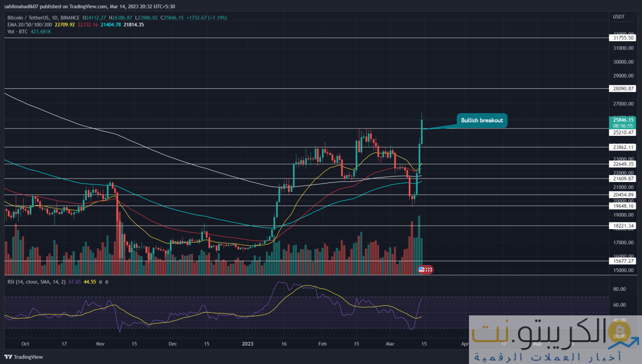Click the current price tag 25846.15 on axis
Screen dimensions: 642x364
click(x=623, y=119)
